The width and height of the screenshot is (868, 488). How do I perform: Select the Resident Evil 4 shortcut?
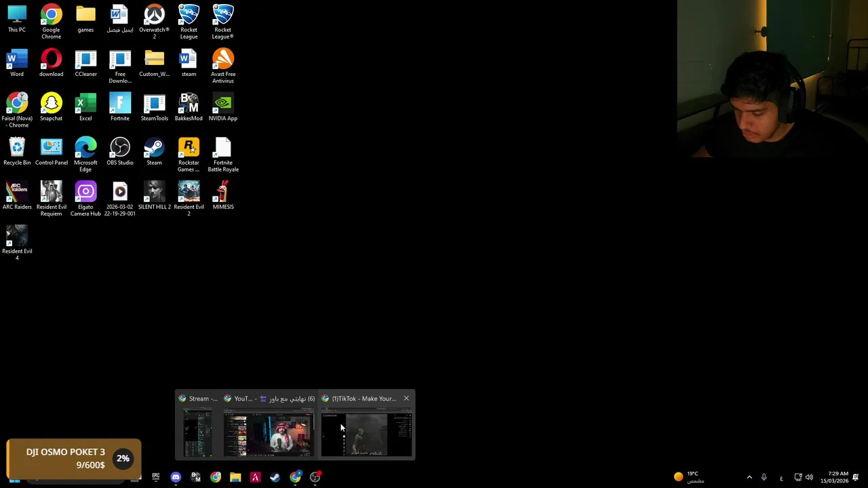(x=17, y=243)
